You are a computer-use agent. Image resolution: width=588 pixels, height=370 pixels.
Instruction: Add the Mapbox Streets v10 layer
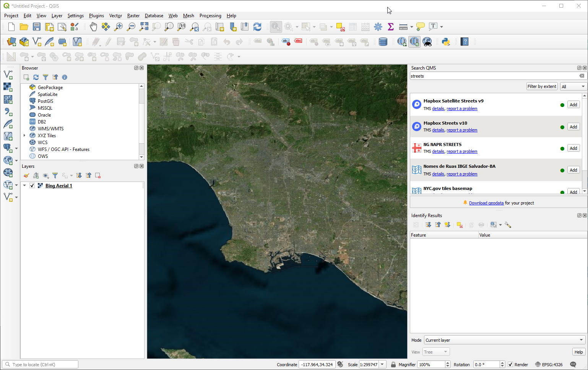[x=573, y=127]
